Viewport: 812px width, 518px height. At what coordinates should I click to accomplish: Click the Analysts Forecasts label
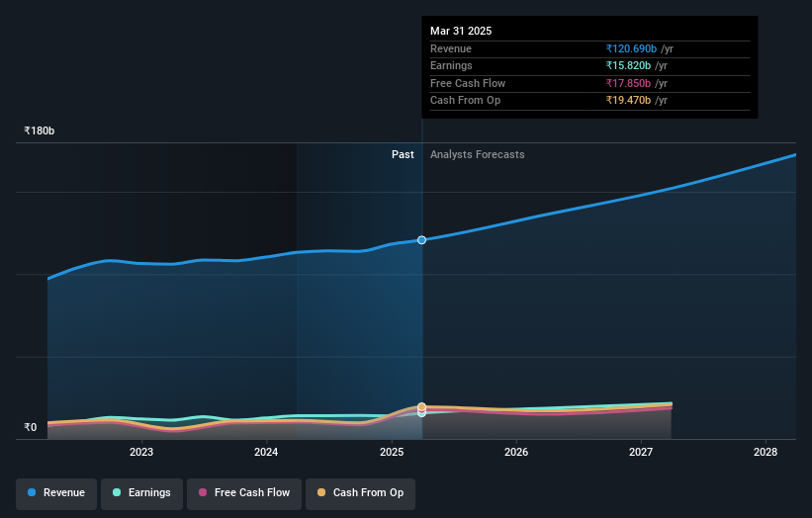tap(478, 155)
